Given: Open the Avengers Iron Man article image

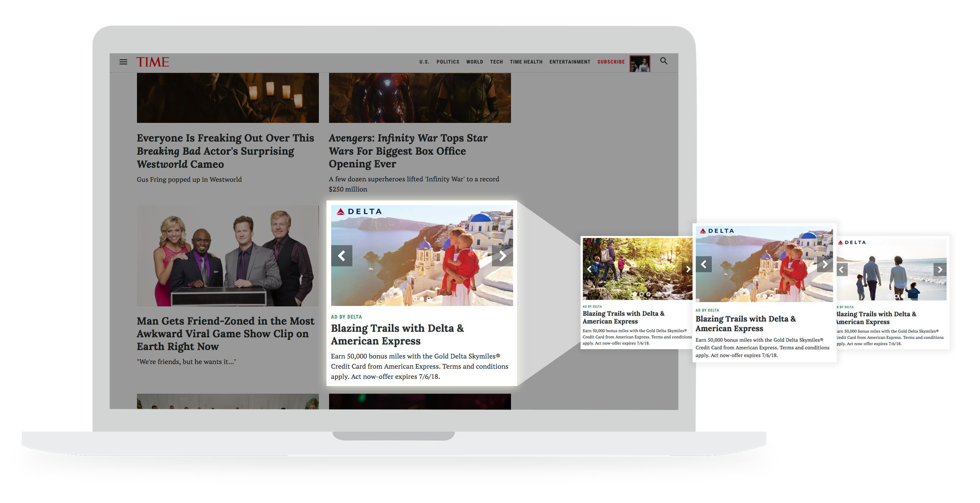Looking at the screenshot, I should tap(420, 98).
